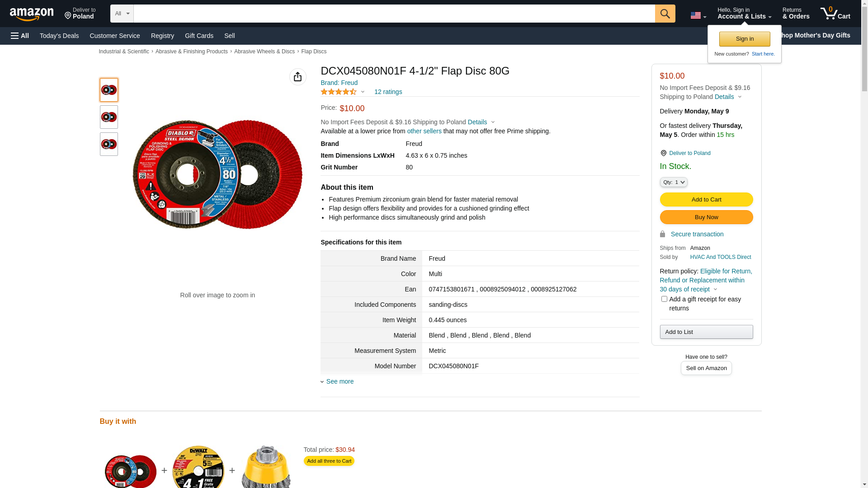
Task: Open Customer Service menu item
Action: (115, 36)
